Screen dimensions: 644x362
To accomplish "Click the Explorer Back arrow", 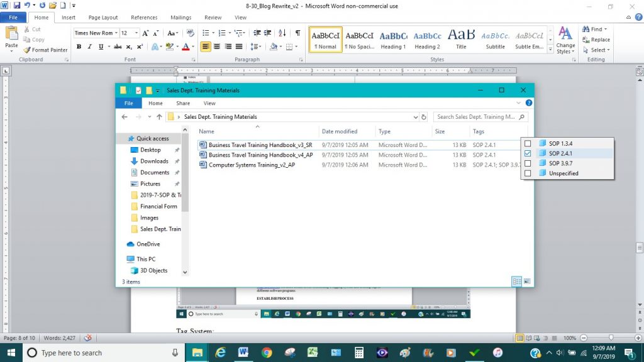I will click(x=123, y=117).
